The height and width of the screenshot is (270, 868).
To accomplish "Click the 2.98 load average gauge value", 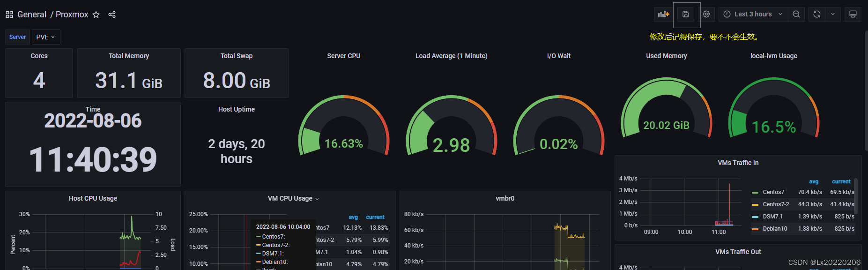I will 452,145.
